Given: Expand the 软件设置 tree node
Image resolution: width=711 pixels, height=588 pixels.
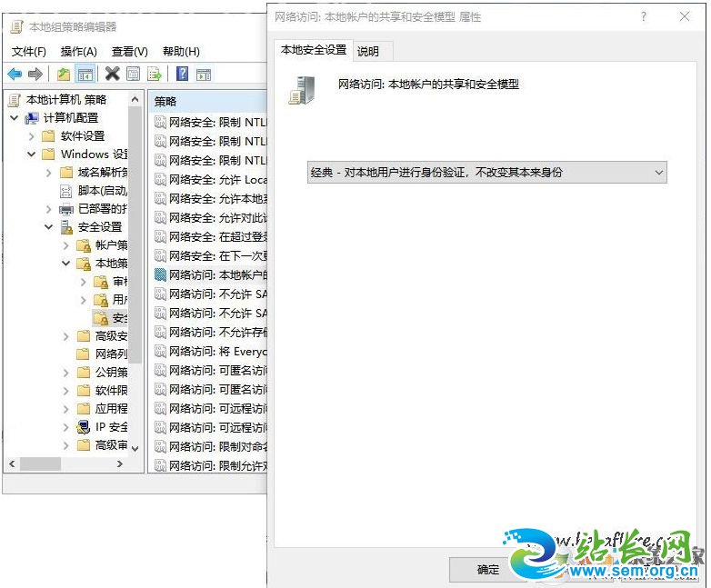Looking at the screenshot, I should coord(31,136).
